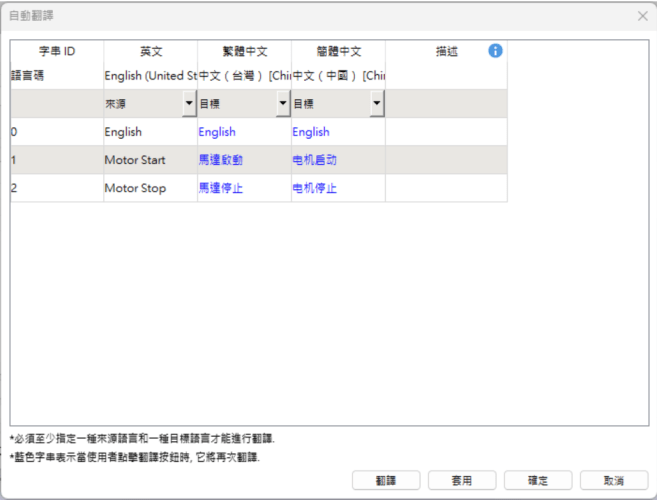Select the Motor Start source cell
Viewport: 657px width, 500px height.
coord(151,160)
